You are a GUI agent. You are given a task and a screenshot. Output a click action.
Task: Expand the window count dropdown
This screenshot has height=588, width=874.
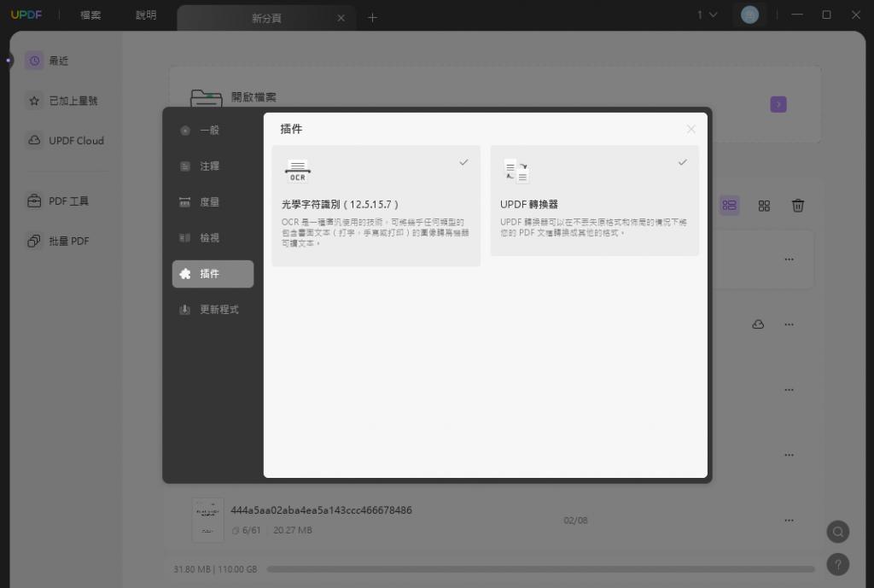point(707,15)
